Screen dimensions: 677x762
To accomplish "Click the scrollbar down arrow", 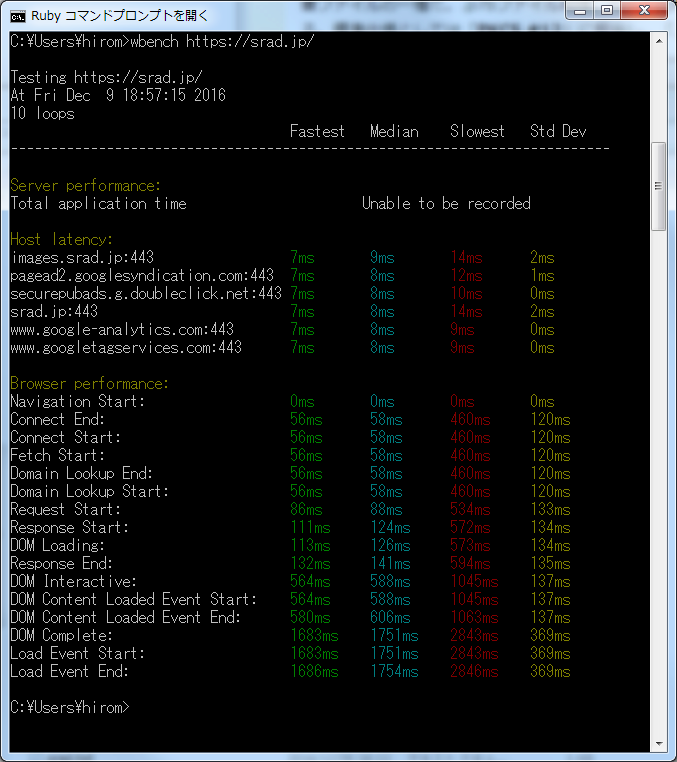I will pos(659,744).
